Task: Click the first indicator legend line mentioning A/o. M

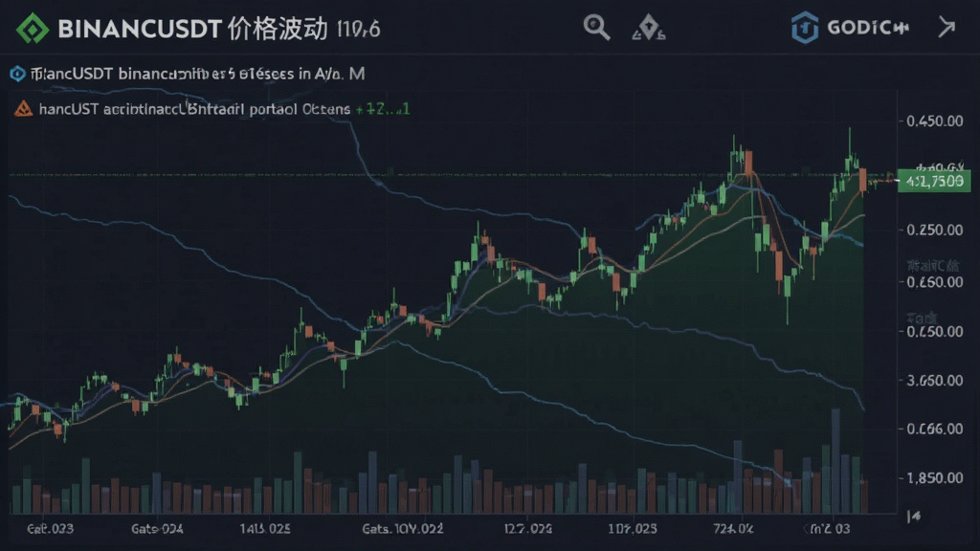Action: pos(197,74)
